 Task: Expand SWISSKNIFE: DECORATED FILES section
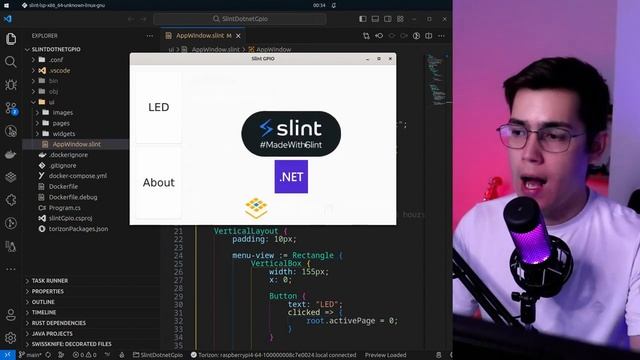pos(71,344)
